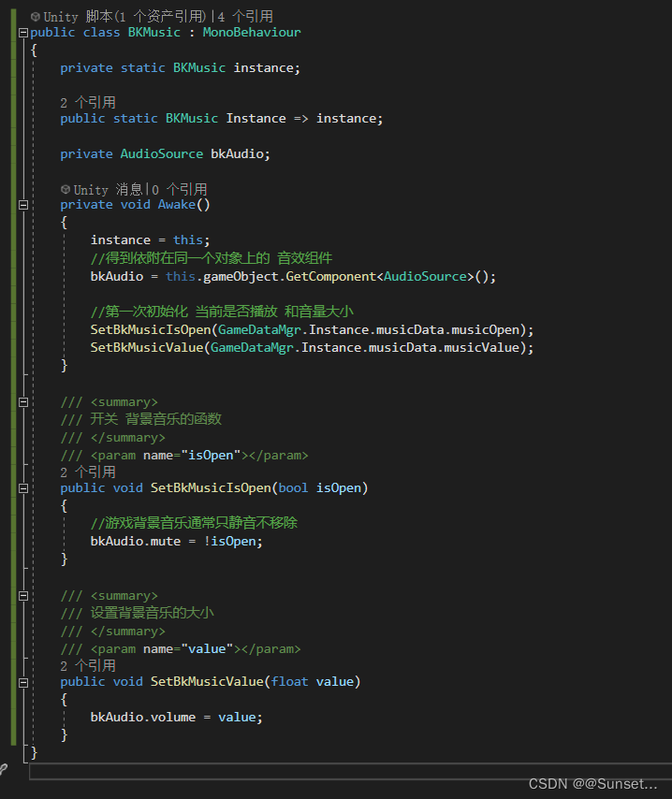Viewport: 672px width, 799px height.
Task: Click 'bkAudio.volume' in the assignment
Action: [143, 718]
